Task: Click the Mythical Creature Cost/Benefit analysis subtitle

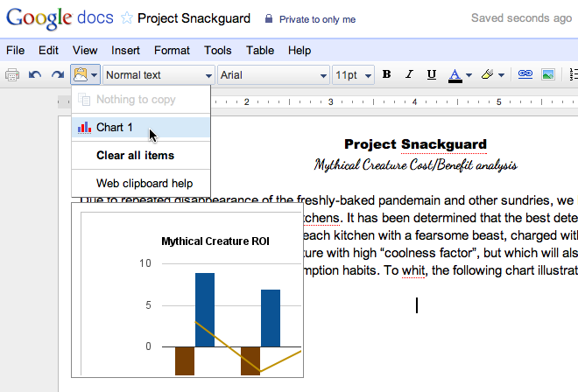Action: 415,165
